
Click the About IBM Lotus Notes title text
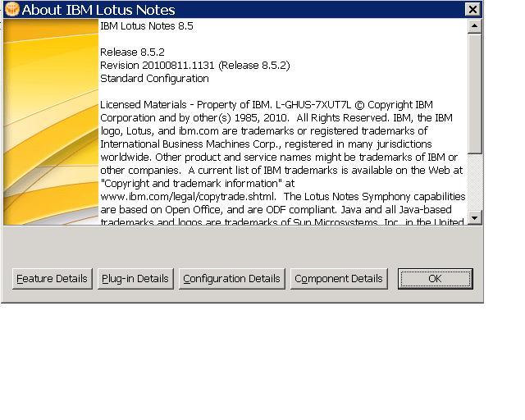tap(98, 10)
